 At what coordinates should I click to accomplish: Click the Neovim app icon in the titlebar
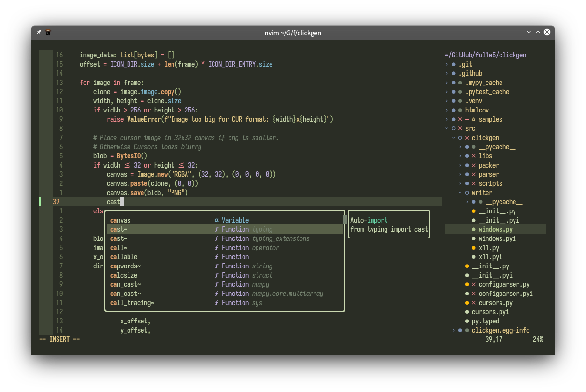click(48, 32)
